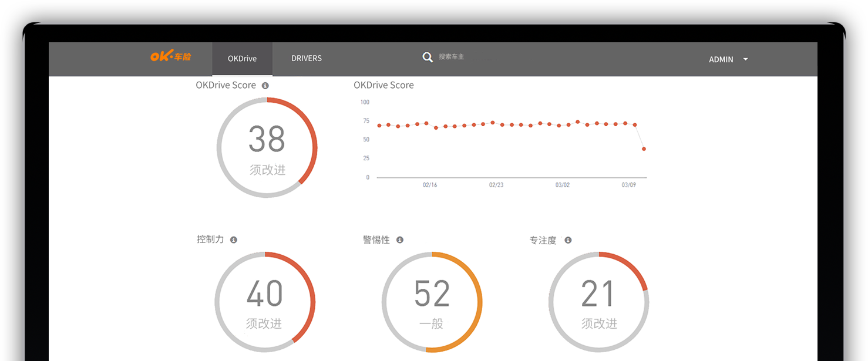Click the 02/23 x-axis label
868x361 pixels.
[x=496, y=185]
